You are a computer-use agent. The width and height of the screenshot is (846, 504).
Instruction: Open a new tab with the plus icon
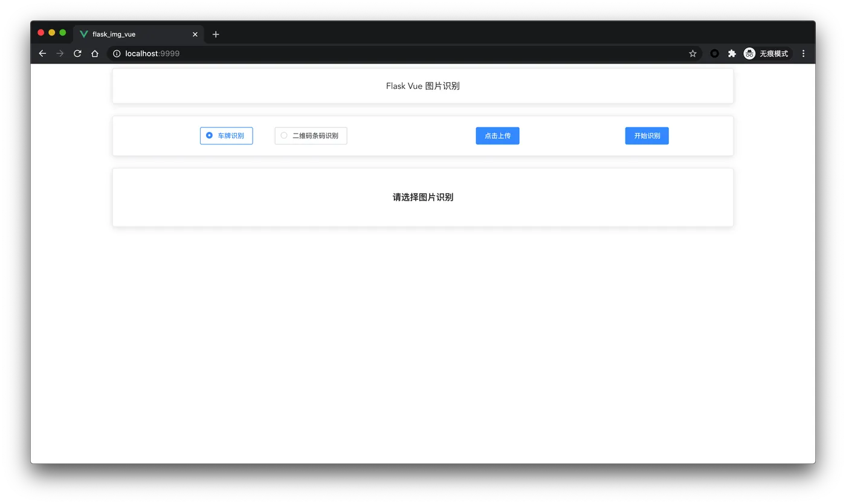pos(216,34)
